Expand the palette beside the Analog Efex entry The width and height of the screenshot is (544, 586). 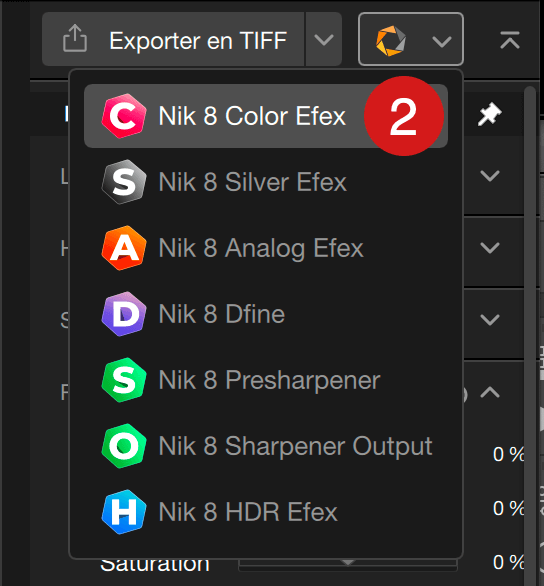coord(490,248)
